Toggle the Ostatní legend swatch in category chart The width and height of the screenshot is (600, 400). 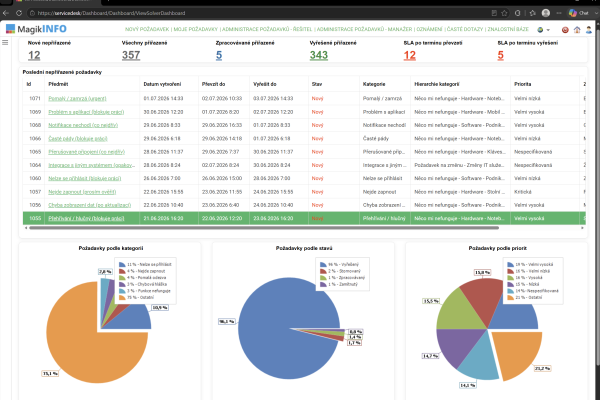click(x=122, y=297)
